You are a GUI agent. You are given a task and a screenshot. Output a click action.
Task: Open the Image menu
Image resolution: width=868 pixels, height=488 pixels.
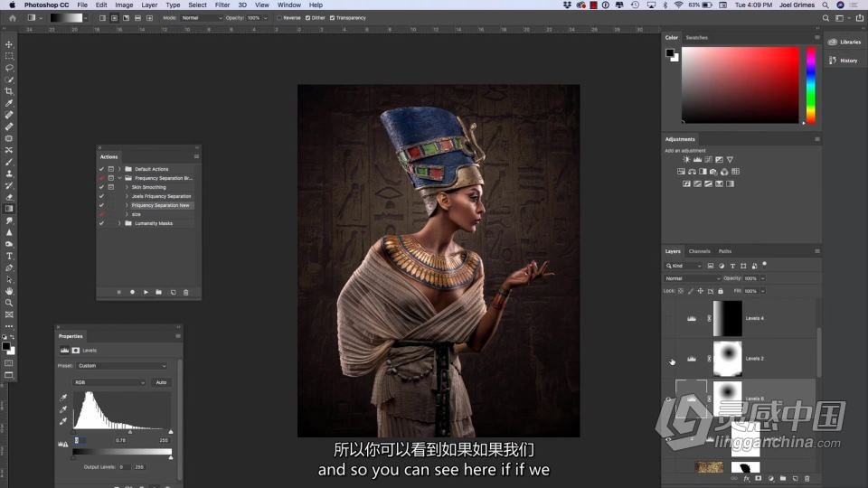[124, 5]
